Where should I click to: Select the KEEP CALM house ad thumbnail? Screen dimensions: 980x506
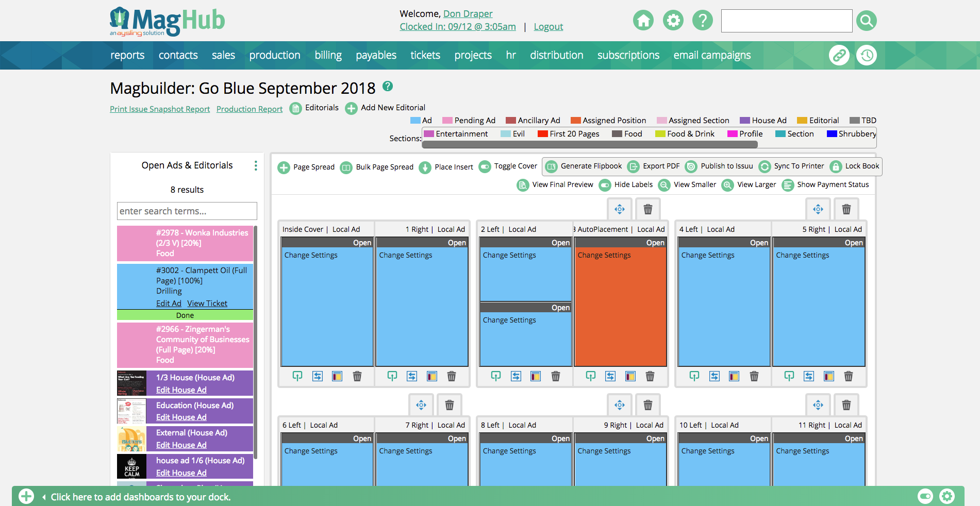tap(131, 467)
